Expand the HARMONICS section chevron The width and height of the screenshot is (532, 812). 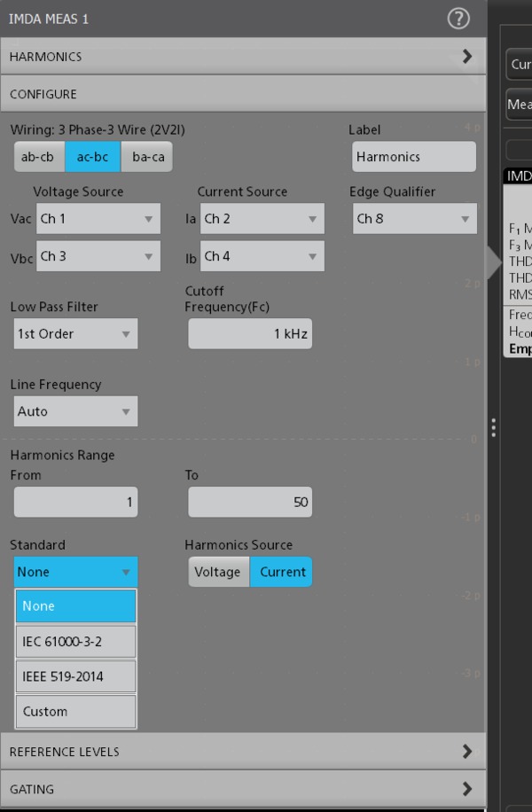click(467, 57)
